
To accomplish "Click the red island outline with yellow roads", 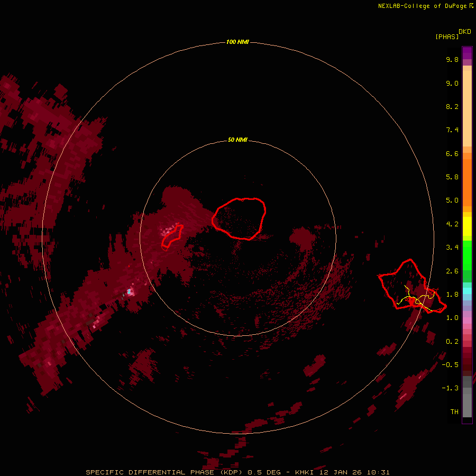I will [x=412, y=286].
